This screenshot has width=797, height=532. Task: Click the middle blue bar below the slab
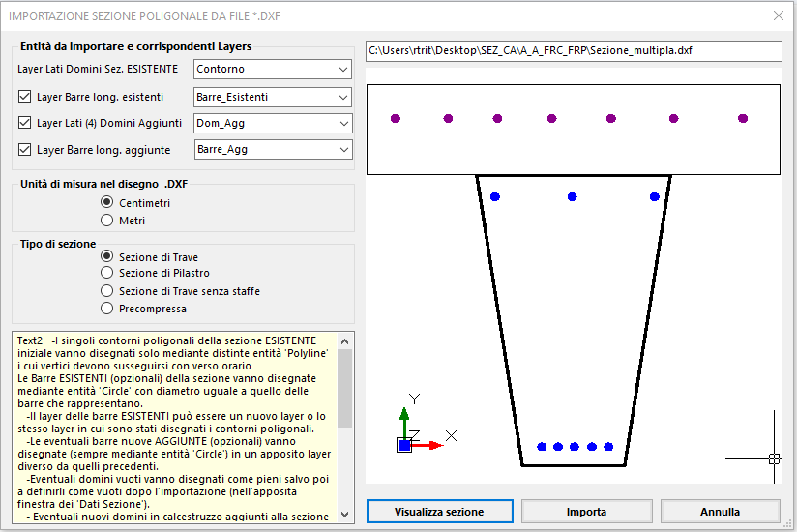pyautogui.click(x=573, y=196)
